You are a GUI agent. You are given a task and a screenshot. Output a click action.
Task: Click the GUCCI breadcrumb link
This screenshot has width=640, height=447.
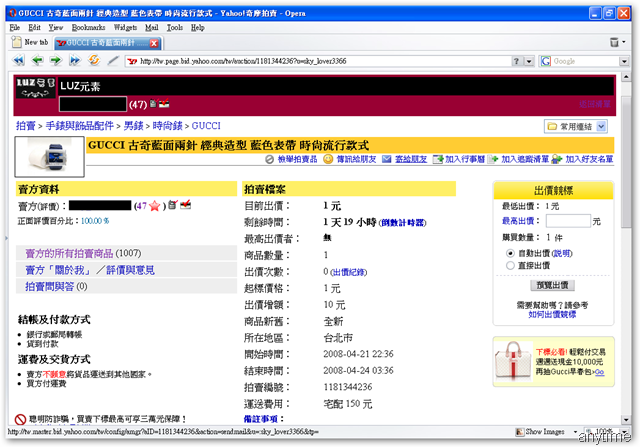(206, 126)
